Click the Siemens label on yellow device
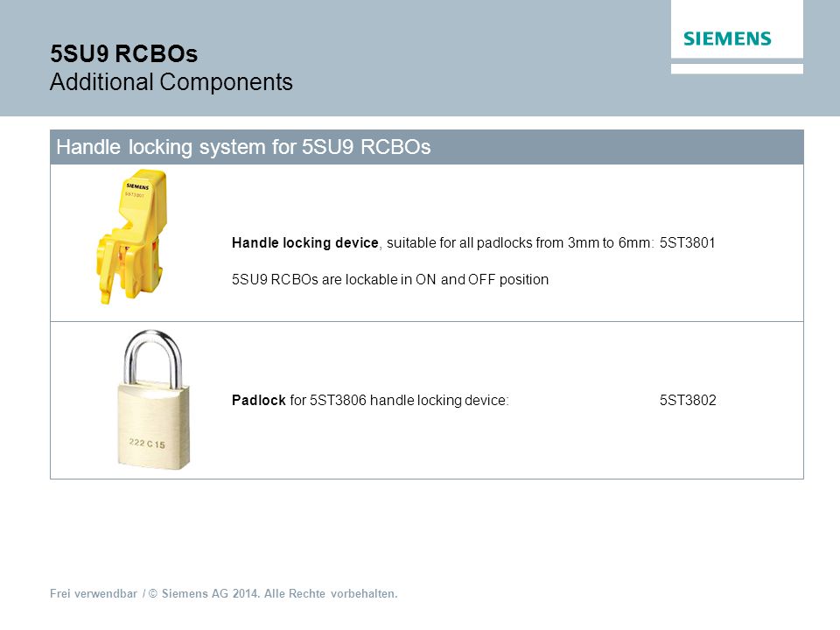This screenshot has width=840, height=630. [x=137, y=186]
